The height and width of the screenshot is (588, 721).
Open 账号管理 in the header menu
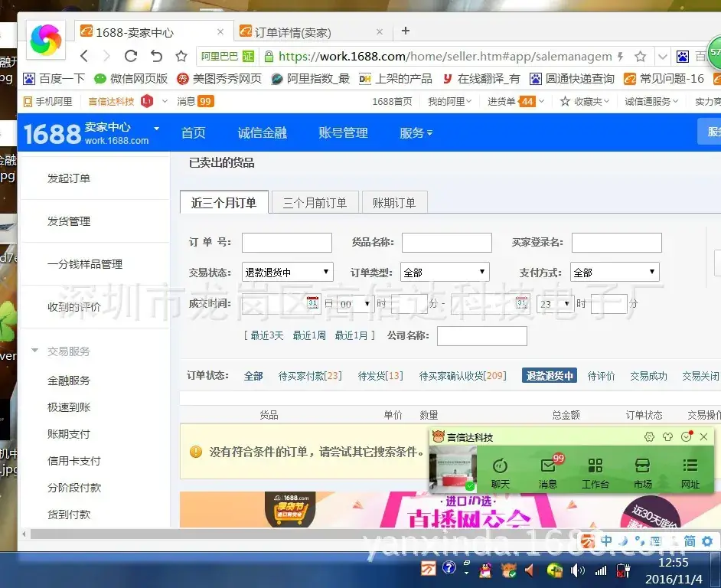pyautogui.click(x=343, y=133)
